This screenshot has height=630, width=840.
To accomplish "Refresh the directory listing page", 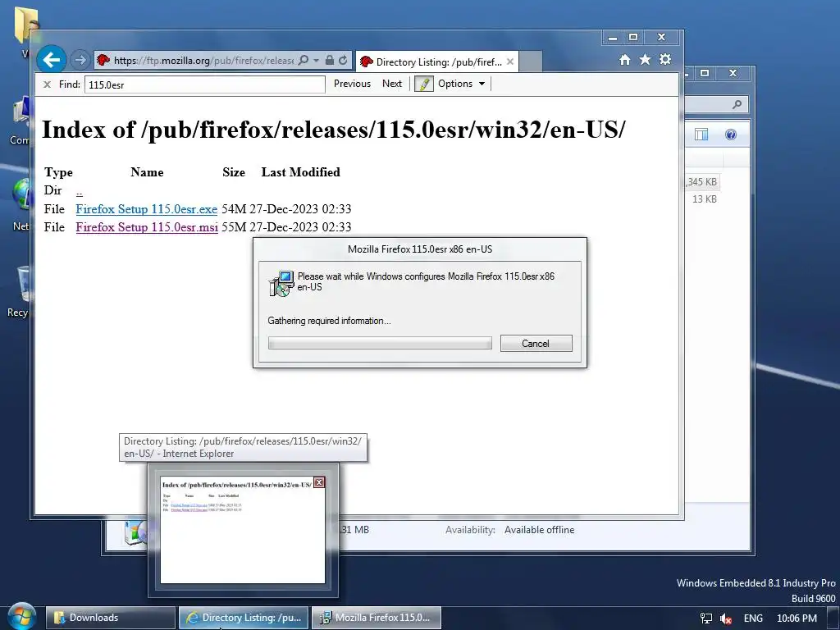I will (x=343, y=60).
